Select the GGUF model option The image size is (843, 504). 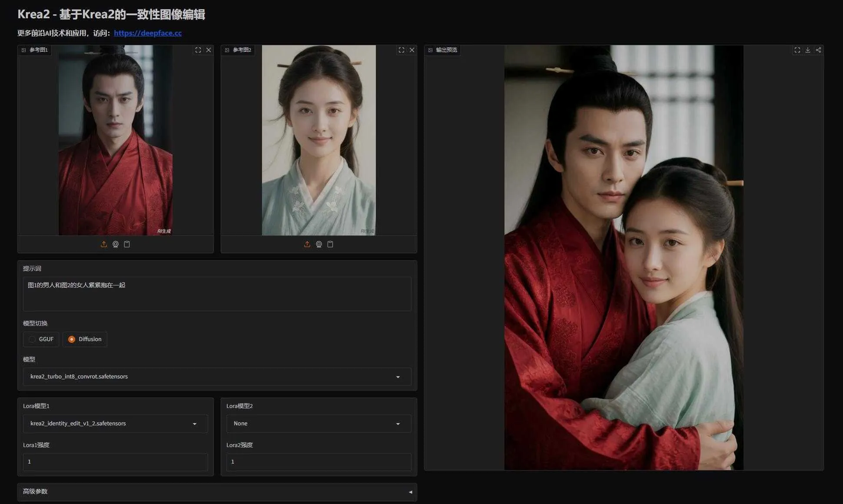tap(41, 339)
